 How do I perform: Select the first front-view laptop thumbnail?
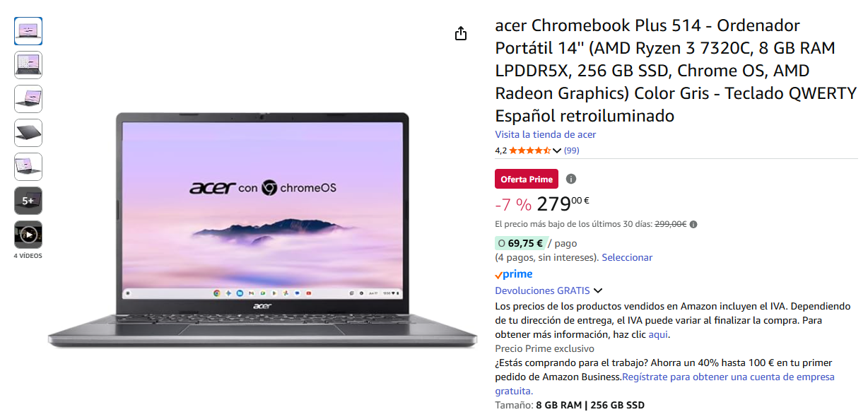[28, 31]
